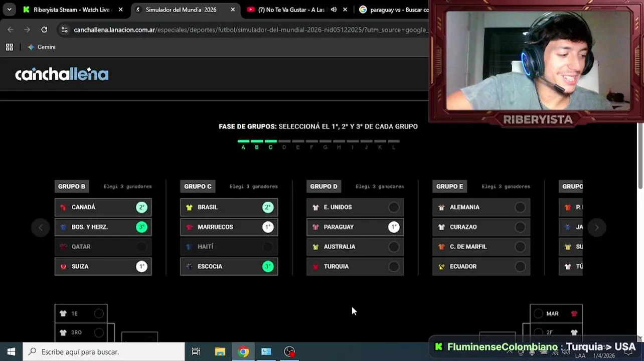
Task: Toggle Brasil position circle in Grupo C
Action: point(268,207)
